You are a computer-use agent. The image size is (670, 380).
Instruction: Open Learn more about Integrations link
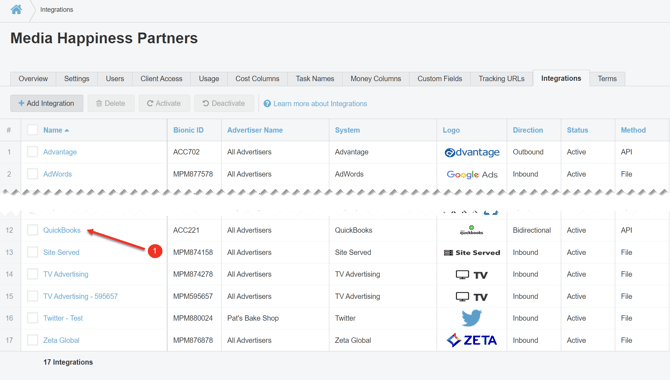(315, 103)
